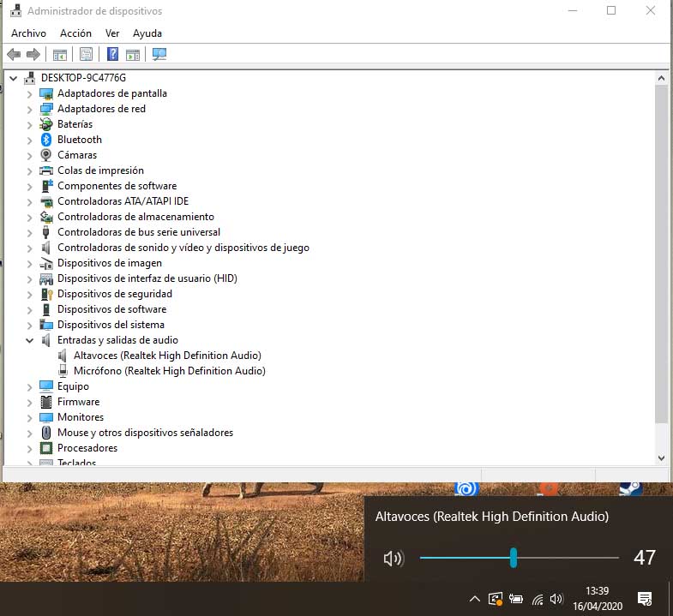Click the Monitores display icon
The height and width of the screenshot is (616, 673).
pos(46,417)
